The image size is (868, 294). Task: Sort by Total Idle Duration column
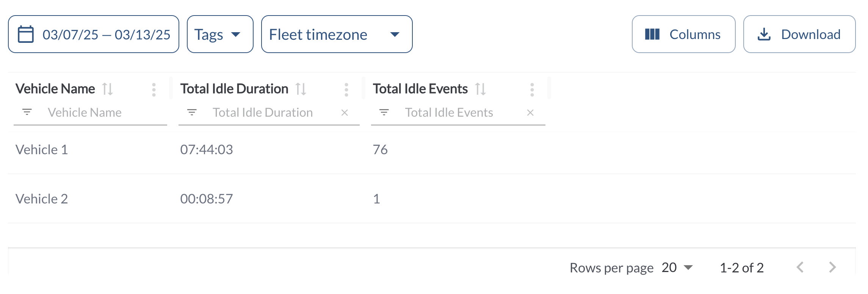(301, 89)
